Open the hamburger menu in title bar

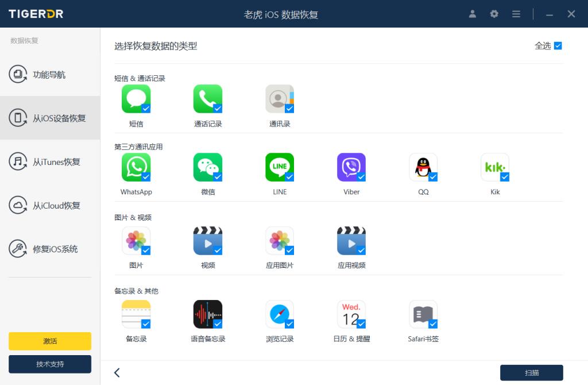click(516, 14)
